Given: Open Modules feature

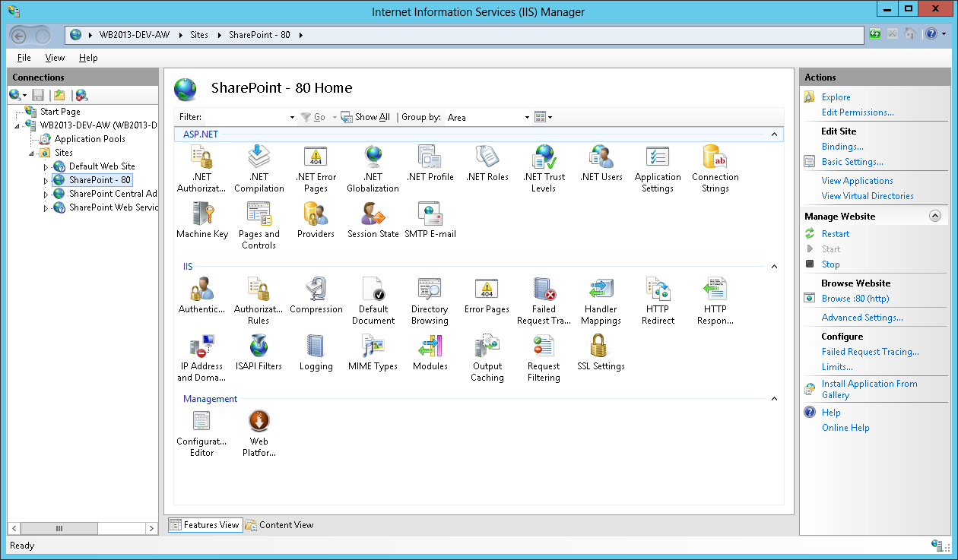Looking at the screenshot, I should [x=430, y=353].
